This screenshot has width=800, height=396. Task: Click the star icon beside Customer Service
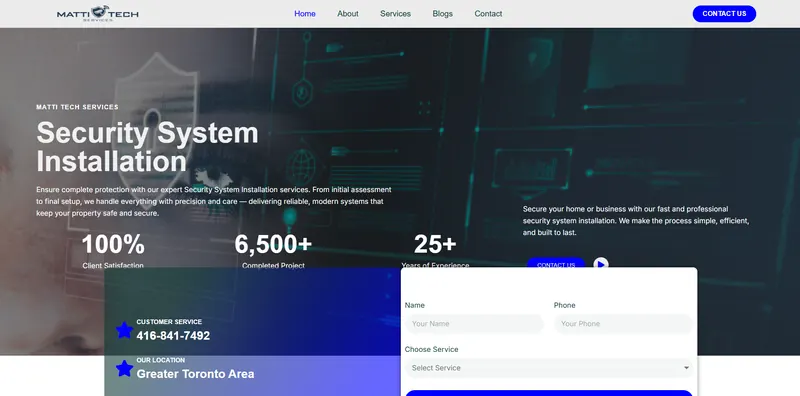(x=124, y=330)
